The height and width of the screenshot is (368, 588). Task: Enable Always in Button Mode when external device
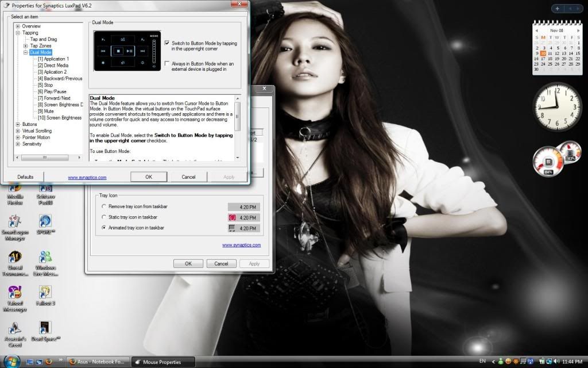pos(167,63)
